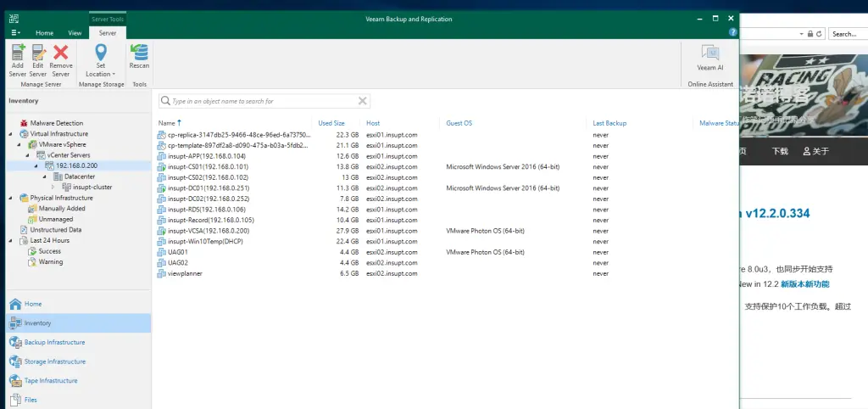Viewport: 868px width, 409px height.
Task: Open Tape Infrastructure view in navigation pane
Action: point(51,381)
